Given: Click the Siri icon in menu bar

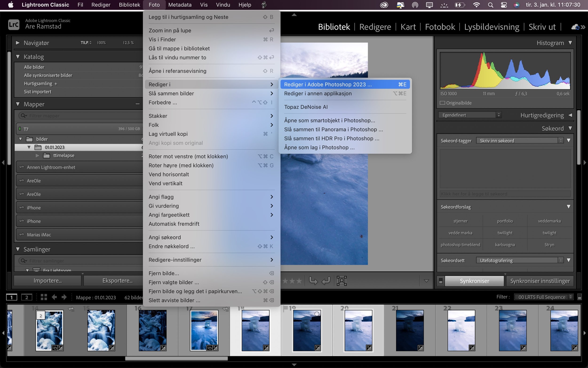Looking at the screenshot, I should click(516, 5).
